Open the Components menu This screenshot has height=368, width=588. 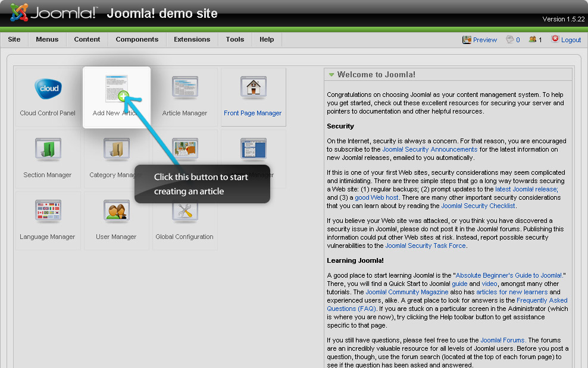pos(137,39)
